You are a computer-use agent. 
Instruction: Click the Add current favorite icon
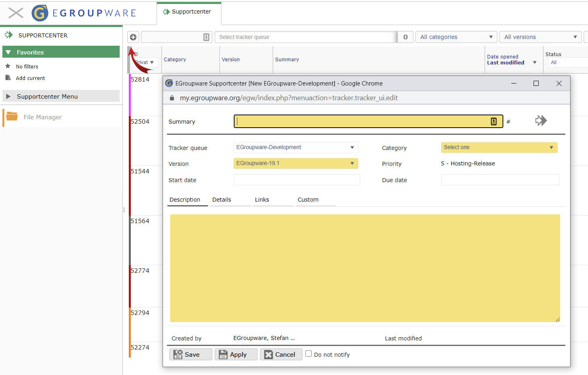click(8, 78)
